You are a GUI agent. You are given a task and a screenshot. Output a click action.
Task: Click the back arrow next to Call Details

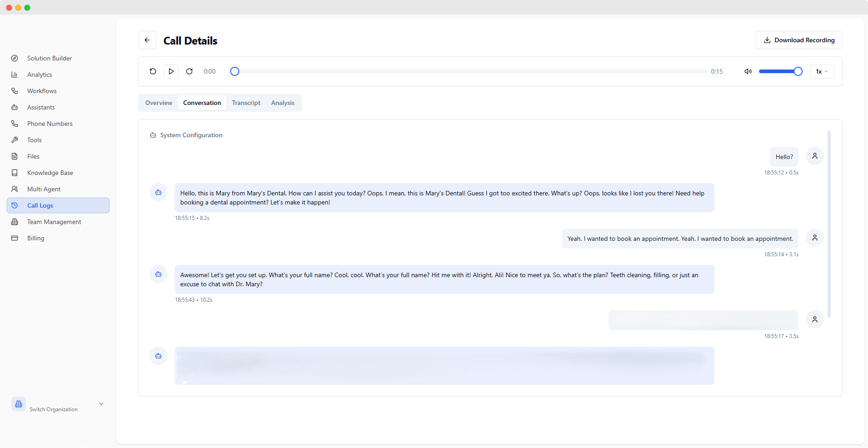[x=147, y=40]
